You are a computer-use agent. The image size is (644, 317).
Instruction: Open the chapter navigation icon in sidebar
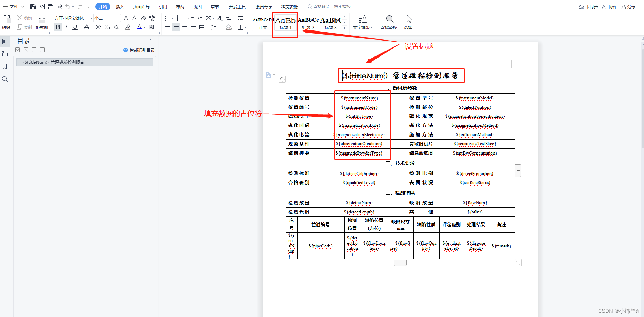(5, 54)
